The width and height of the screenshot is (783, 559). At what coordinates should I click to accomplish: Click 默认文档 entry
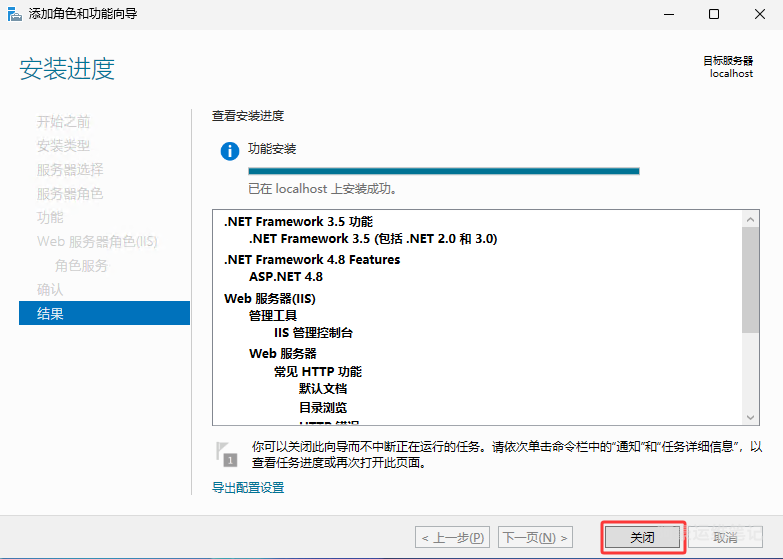tap(323, 388)
